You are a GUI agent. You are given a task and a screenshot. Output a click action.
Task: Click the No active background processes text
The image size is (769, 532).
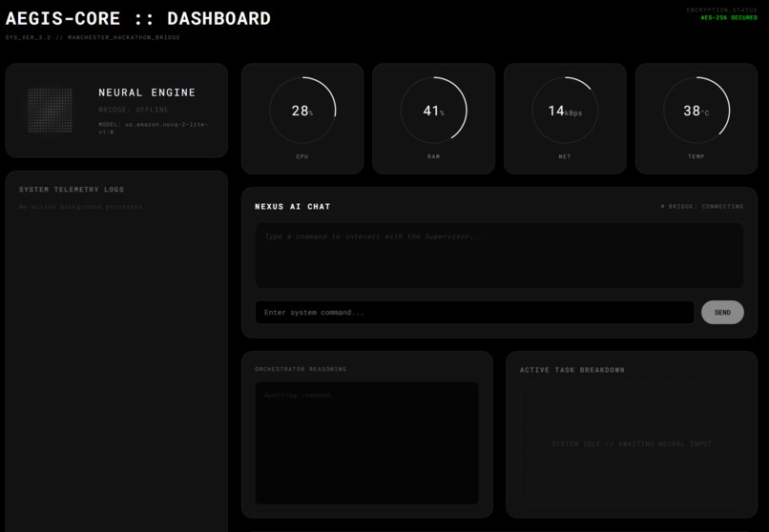pyautogui.click(x=81, y=207)
